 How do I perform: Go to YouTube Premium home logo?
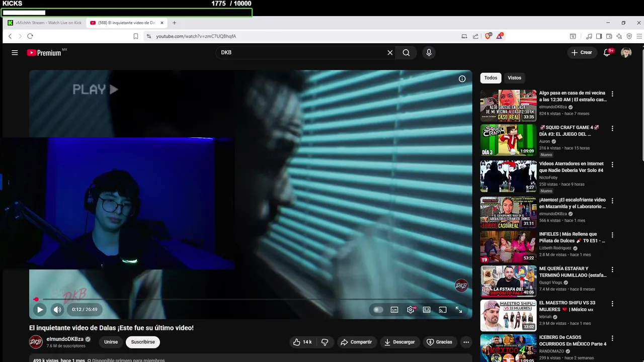(x=44, y=53)
